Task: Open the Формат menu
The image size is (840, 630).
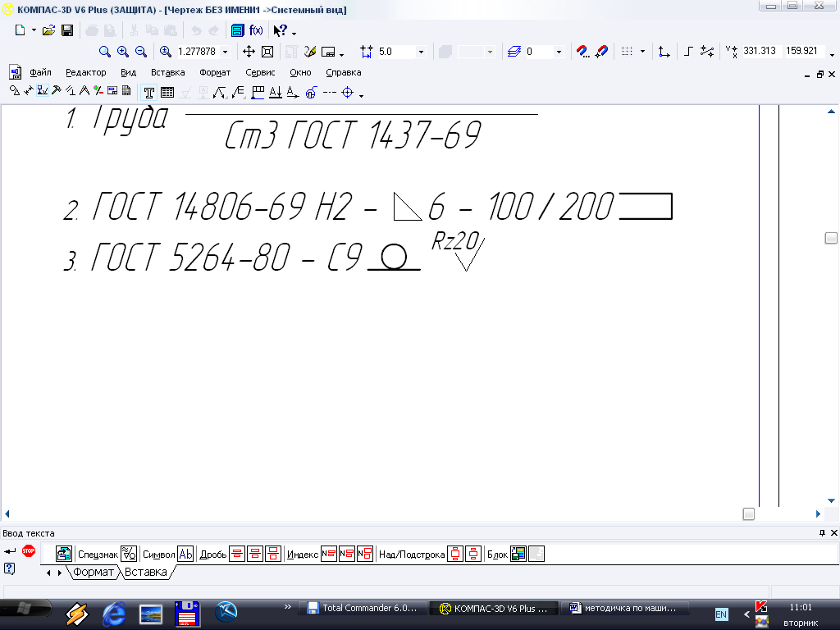Action: tap(215, 72)
